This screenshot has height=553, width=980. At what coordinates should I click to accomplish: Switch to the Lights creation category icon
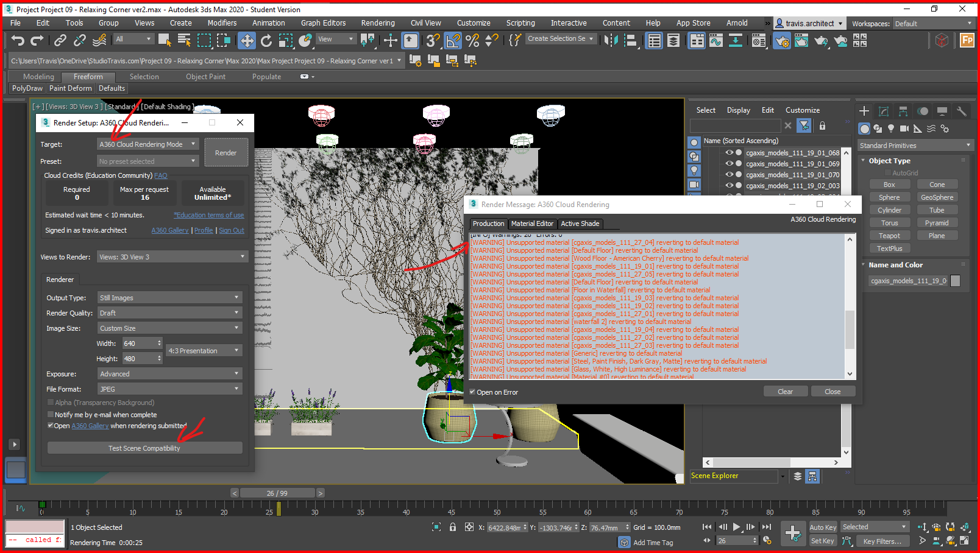[891, 128]
